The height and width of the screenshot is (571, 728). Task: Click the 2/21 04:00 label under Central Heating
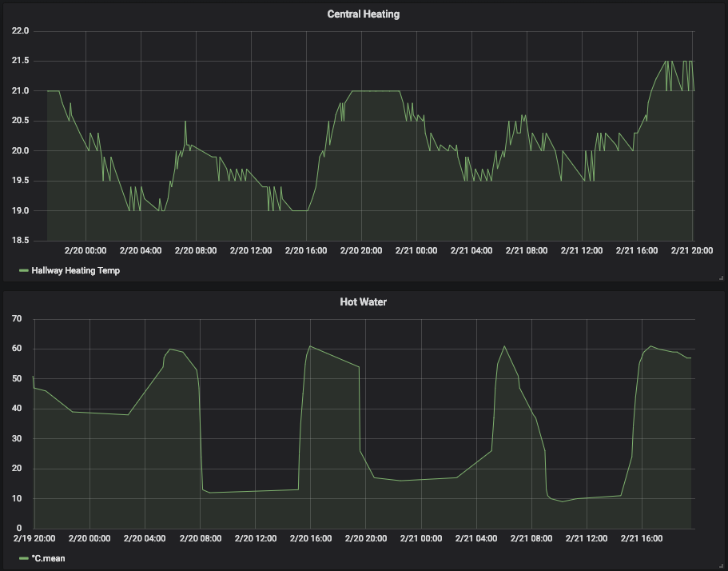pyautogui.click(x=471, y=250)
